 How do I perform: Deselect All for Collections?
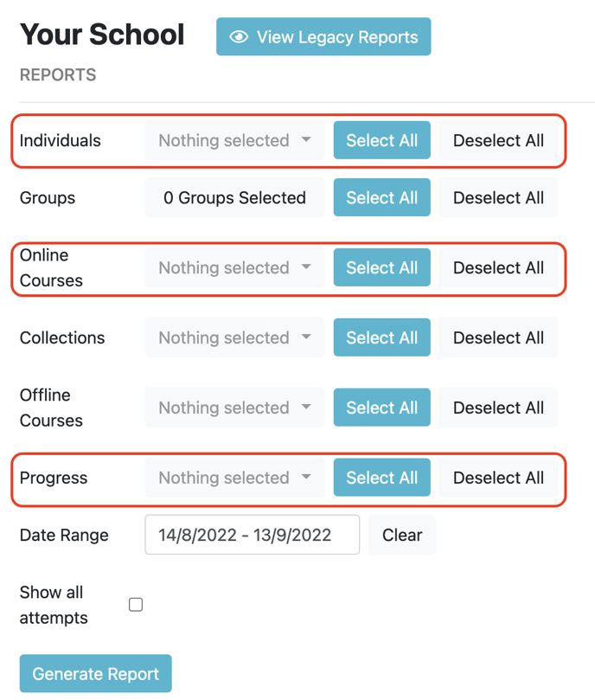click(498, 337)
